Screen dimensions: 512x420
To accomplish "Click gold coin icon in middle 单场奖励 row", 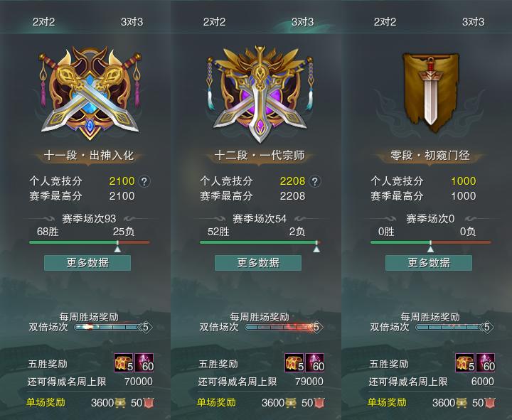I will (291, 403).
